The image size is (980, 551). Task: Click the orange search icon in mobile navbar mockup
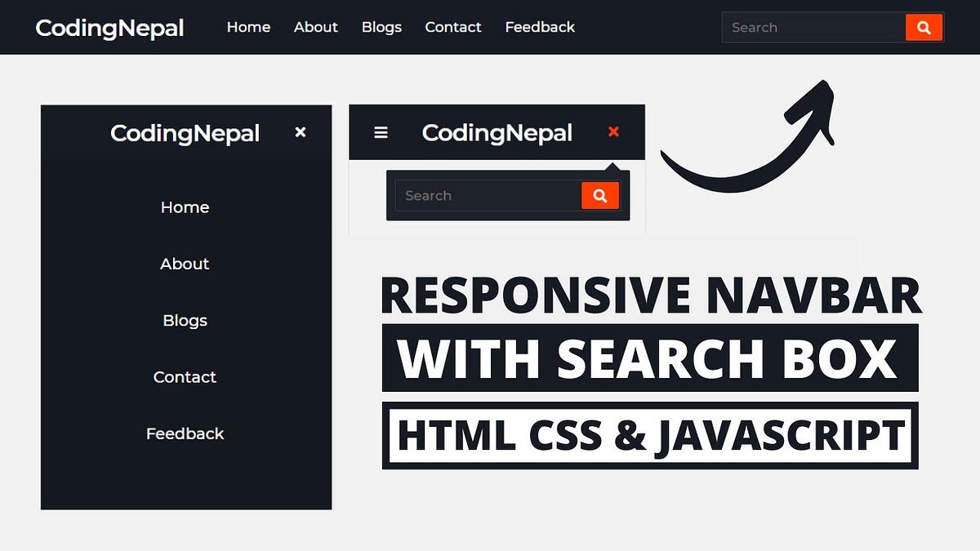(600, 195)
